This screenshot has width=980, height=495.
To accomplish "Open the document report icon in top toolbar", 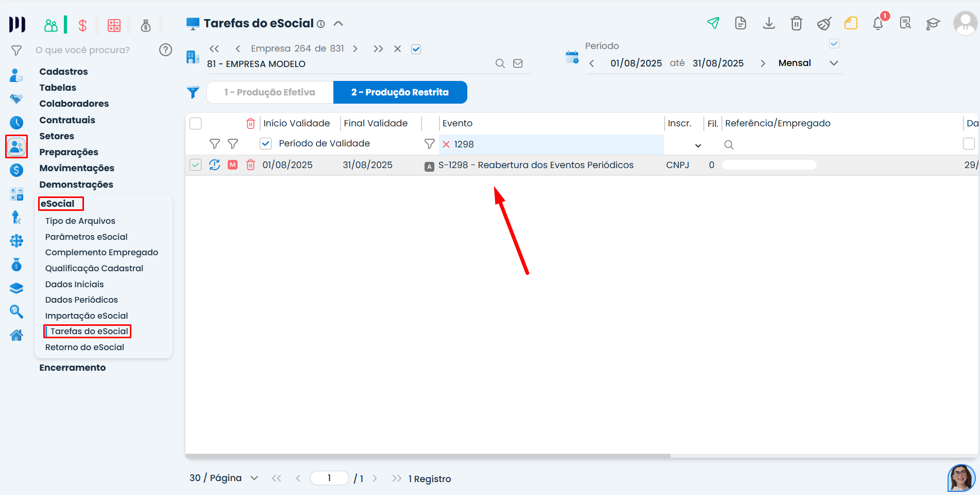I will (740, 23).
